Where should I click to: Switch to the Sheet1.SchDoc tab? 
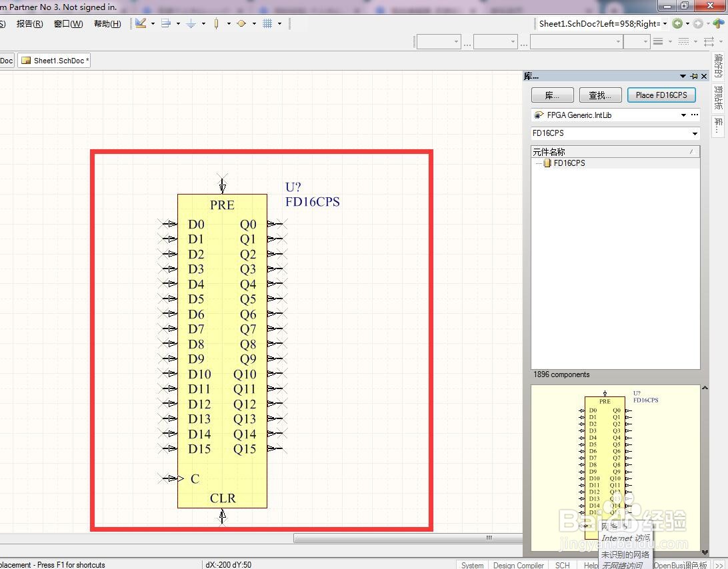tap(54, 61)
